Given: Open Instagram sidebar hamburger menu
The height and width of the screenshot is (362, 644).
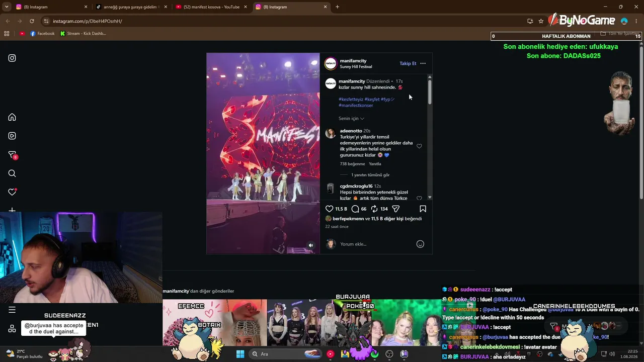Looking at the screenshot, I should click(12, 310).
